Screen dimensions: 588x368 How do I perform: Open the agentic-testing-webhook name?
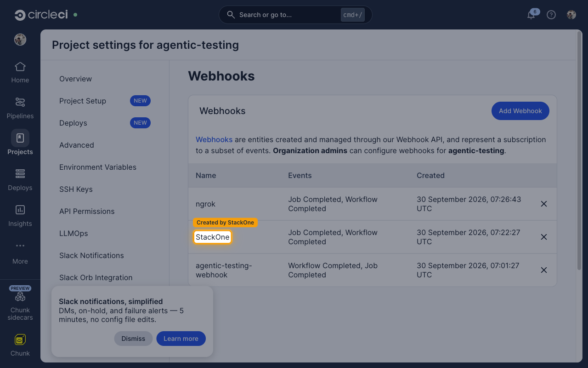pos(224,270)
